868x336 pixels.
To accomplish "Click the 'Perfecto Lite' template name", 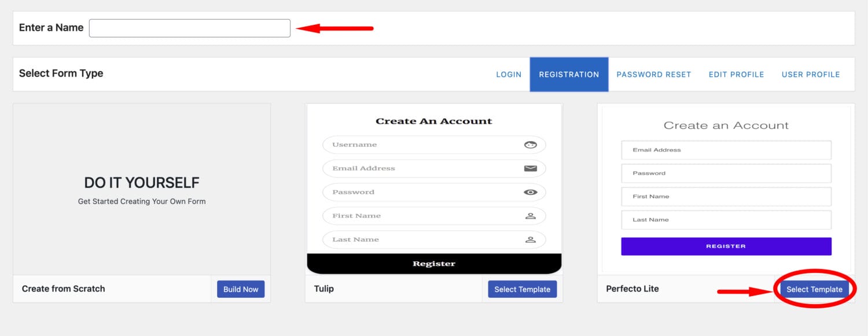I will (x=632, y=289).
